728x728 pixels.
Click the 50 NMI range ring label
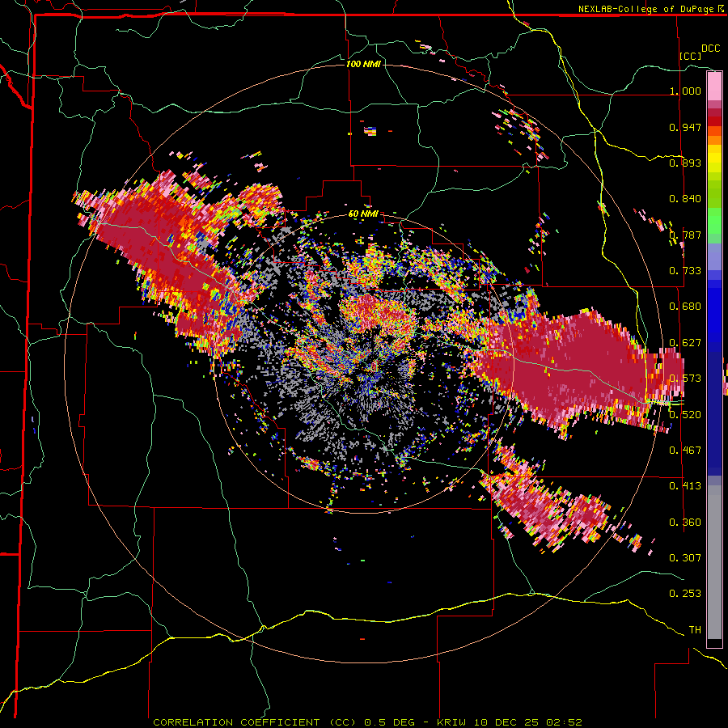[x=363, y=214]
